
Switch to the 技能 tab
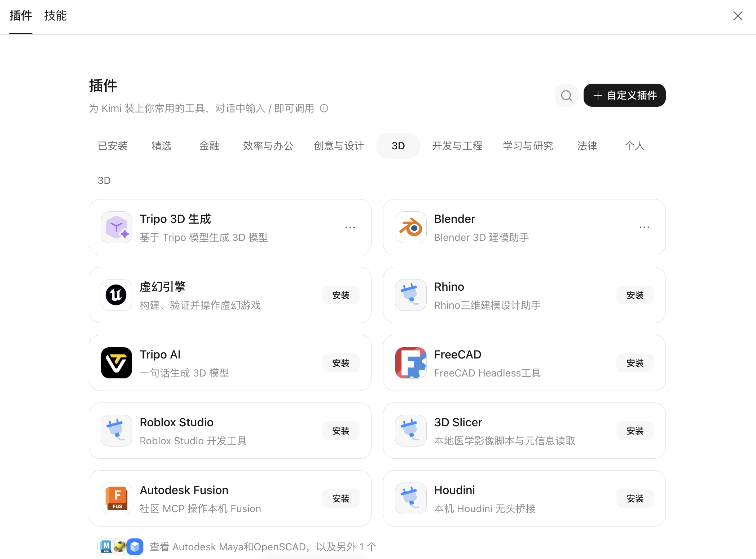pos(56,16)
